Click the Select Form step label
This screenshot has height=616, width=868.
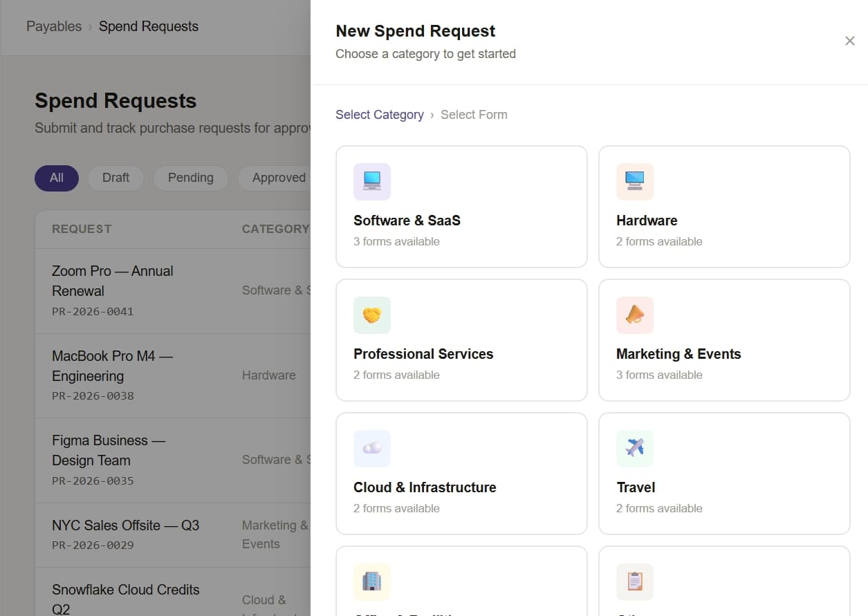(474, 115)
